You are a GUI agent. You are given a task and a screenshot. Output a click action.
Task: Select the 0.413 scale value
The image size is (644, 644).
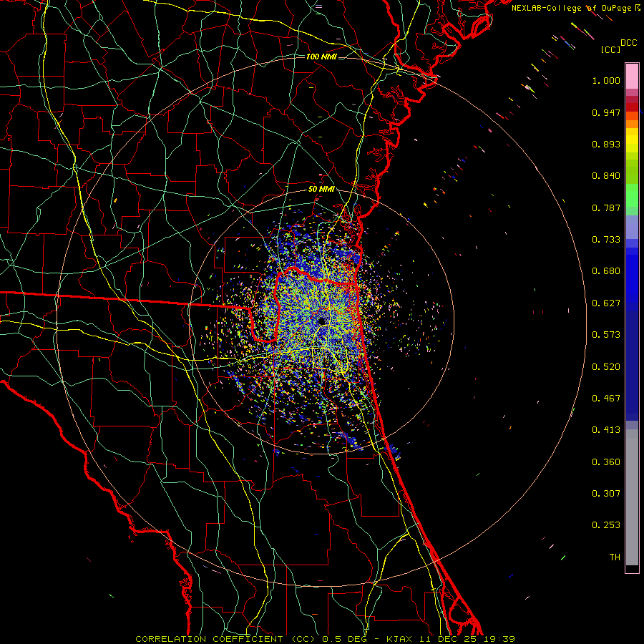click(606, 430)
